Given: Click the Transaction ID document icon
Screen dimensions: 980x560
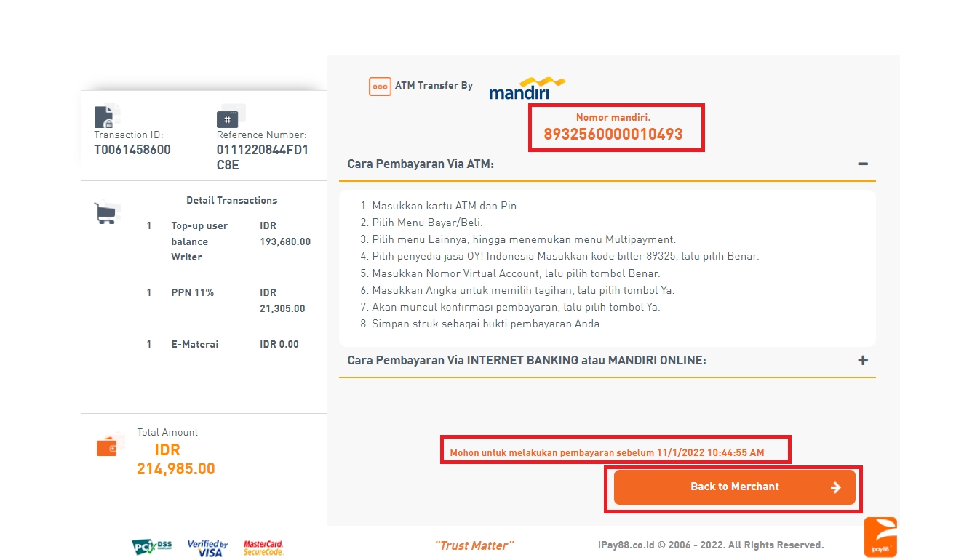Looking at the screenshot, I should coord(108,117).
